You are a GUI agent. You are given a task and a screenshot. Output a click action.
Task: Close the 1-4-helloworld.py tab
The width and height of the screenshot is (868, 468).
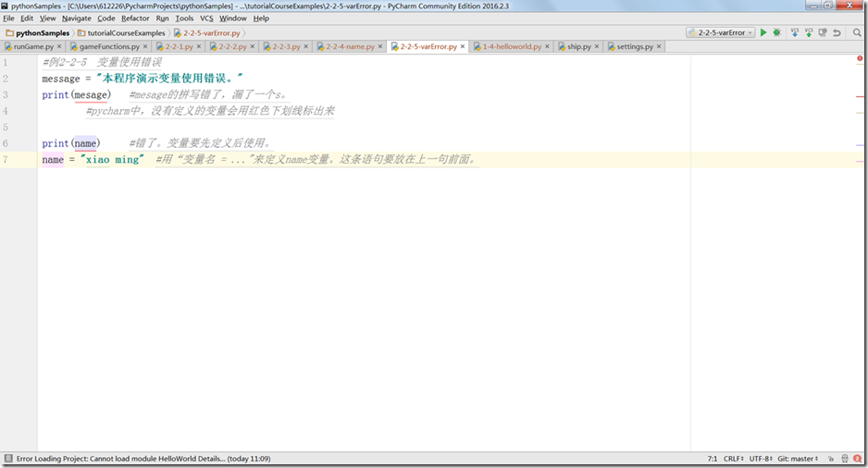(548, 46)
